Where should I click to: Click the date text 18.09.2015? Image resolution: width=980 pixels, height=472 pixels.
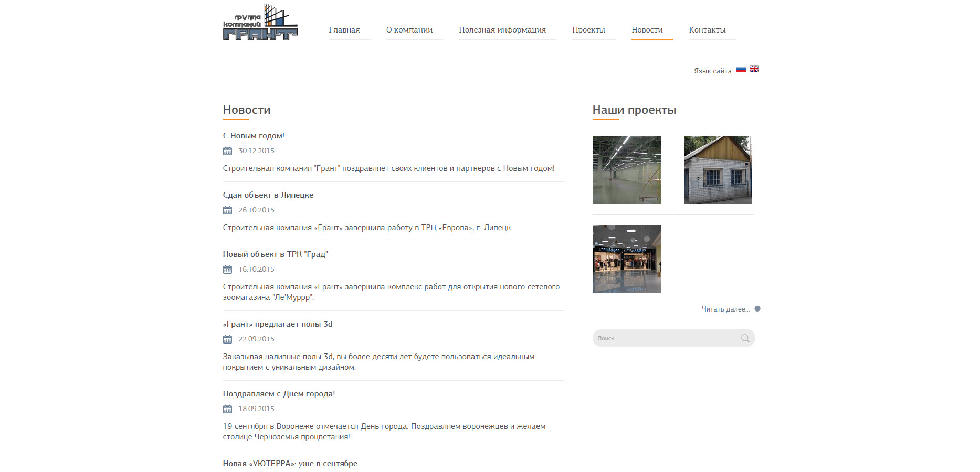(x=257, y=409)
